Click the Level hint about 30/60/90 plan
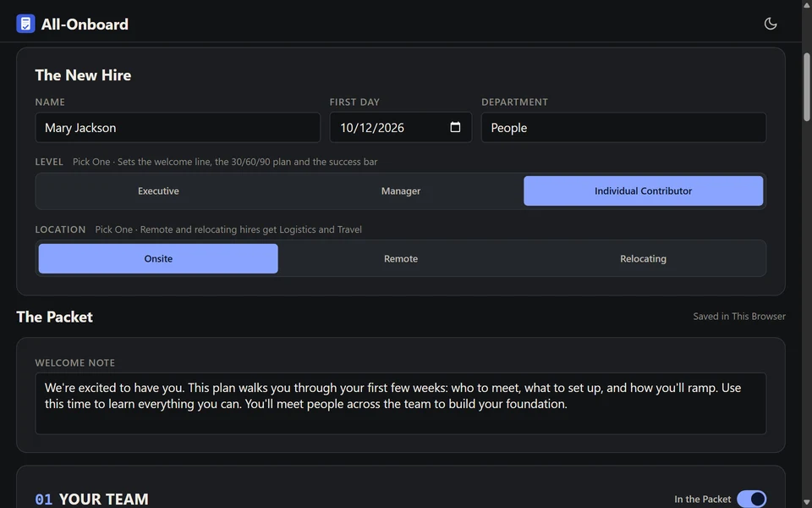Image resolution: width=812 pixels, height=508 pixels. click(225, 162)
